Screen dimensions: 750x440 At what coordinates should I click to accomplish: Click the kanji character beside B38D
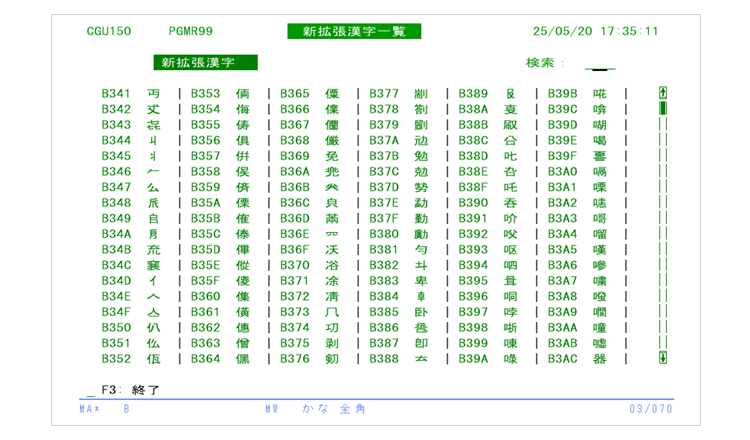510,156
